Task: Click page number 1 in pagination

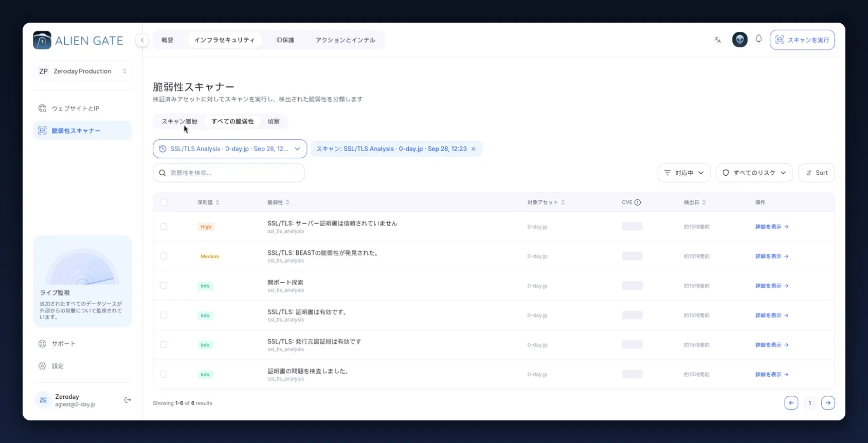Action: coord(809,403)
